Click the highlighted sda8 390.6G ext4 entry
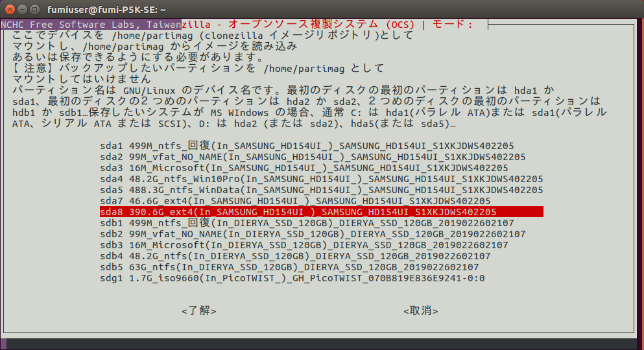 coord(321,212)
